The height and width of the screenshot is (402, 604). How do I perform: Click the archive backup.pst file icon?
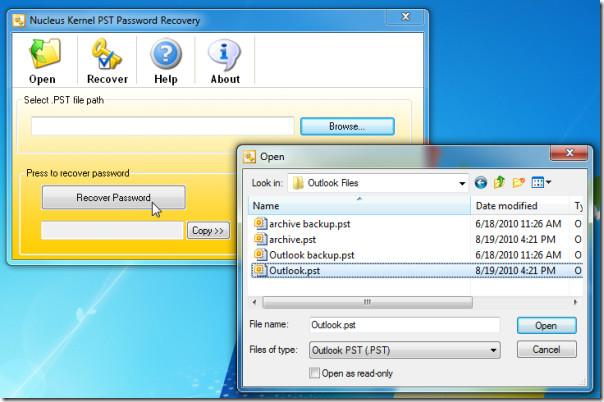pyautogui.click(x=260, y=223)
